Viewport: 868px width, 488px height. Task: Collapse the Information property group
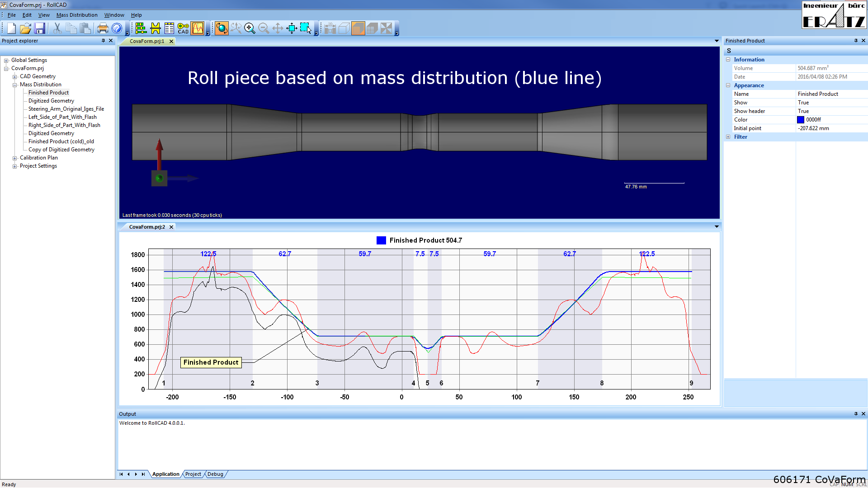tap(728, 60)
